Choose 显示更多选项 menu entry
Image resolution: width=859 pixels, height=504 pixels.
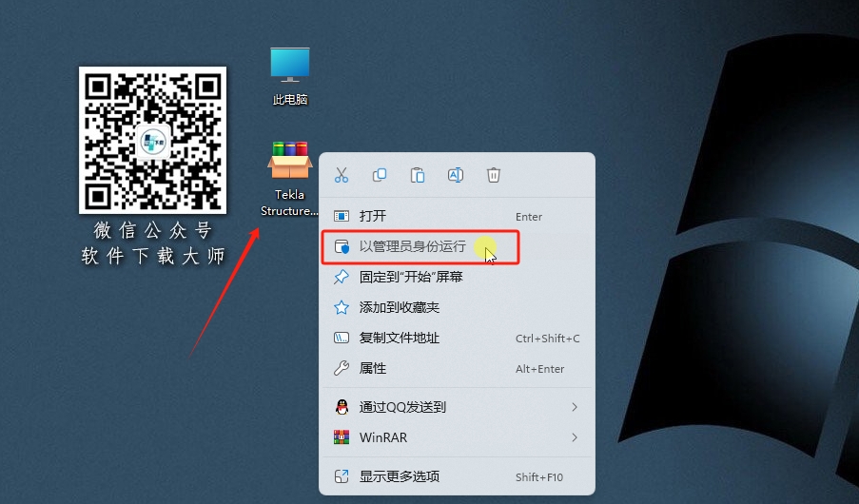[x=457, y=476]
